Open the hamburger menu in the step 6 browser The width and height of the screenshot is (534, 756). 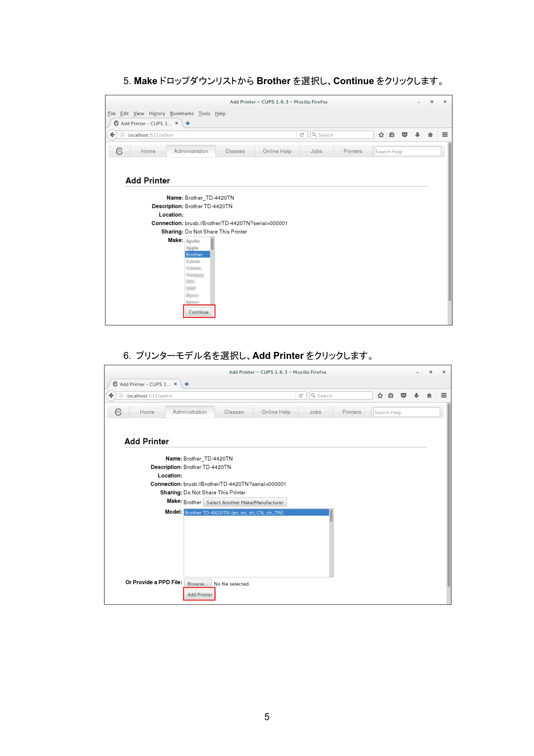point(444,396)
